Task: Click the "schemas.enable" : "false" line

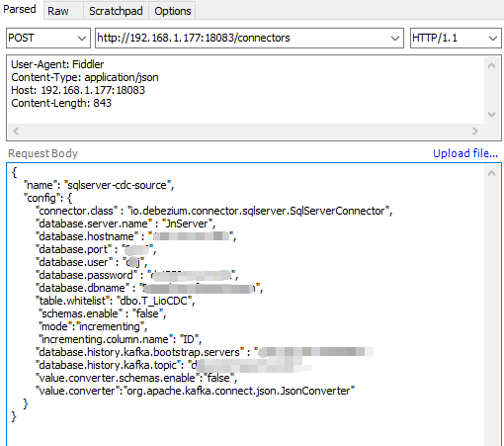Action: point(103,313)
